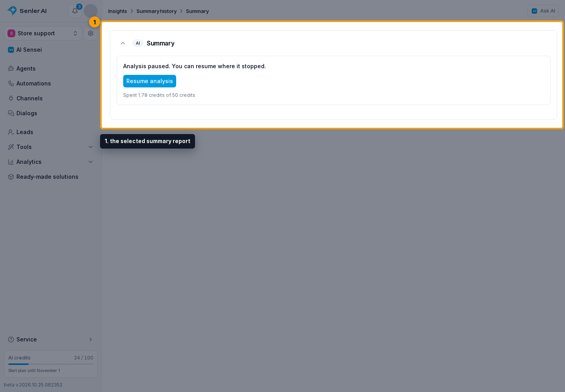Click the Senler AI logo
This screenshot has height=392, width=565.
(27, 11)
